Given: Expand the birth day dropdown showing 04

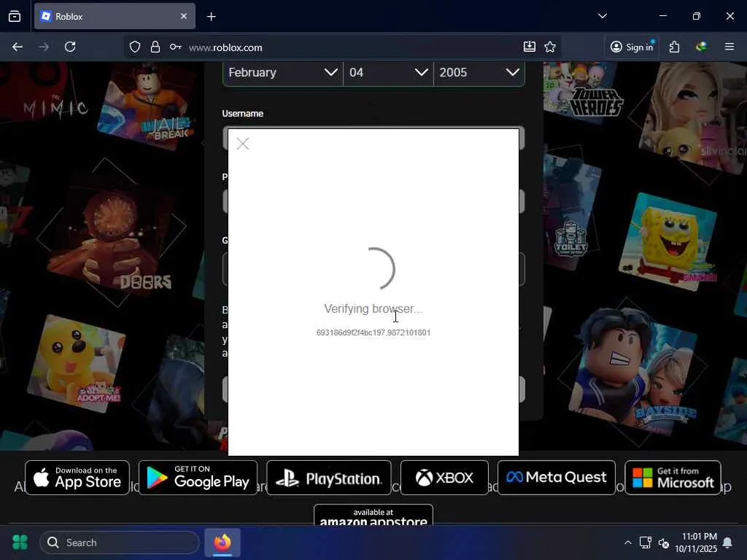Looking at the screenshot, I should click(388, 72).
